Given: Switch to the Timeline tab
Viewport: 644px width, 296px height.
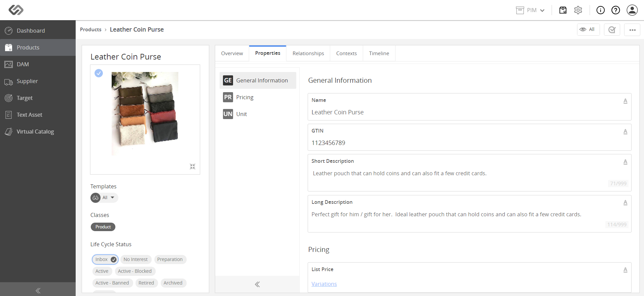Looking at the screenshot, I should pyautogui.click(x=379, y=53).
